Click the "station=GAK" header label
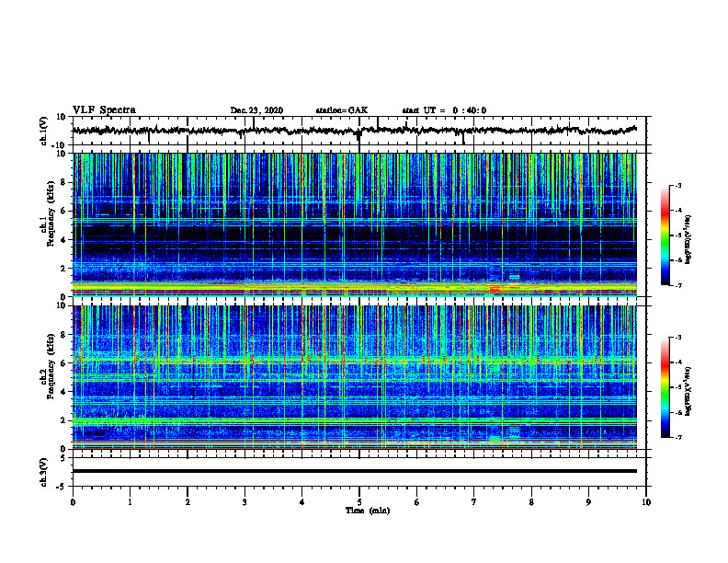This screenshot has height=563, width=728. pyautogui.click(x=342, y=110)
